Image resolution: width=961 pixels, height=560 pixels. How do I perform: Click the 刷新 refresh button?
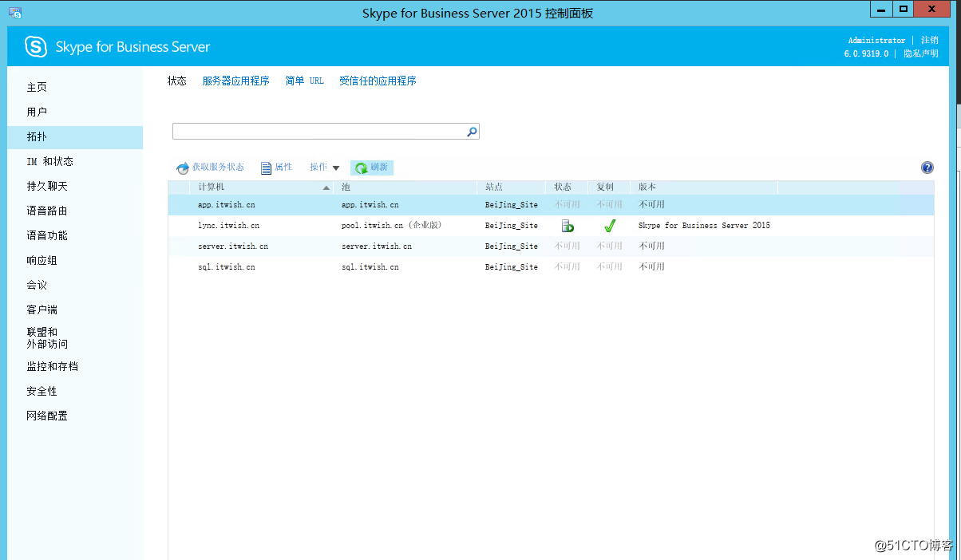(372, 168)
